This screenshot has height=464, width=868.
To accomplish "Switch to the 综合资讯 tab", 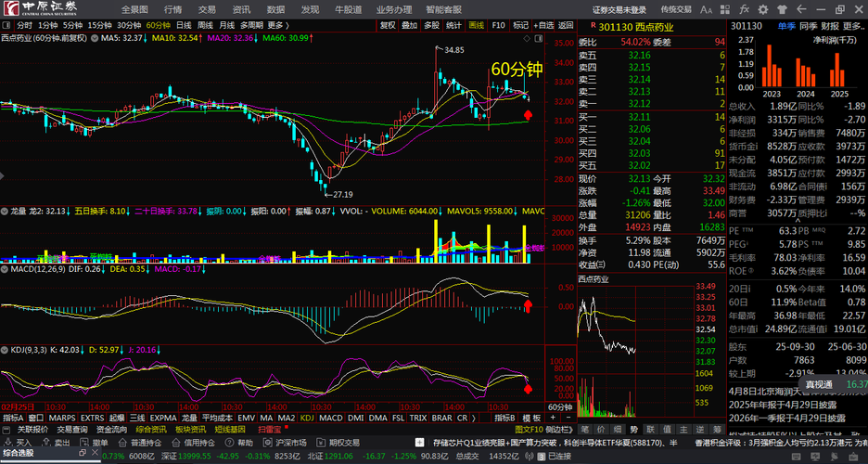I will point(151,430).
